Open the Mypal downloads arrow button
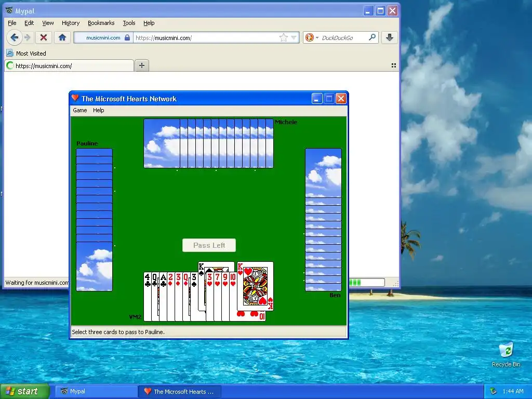The image size is (532, 399). coord(390,37)
